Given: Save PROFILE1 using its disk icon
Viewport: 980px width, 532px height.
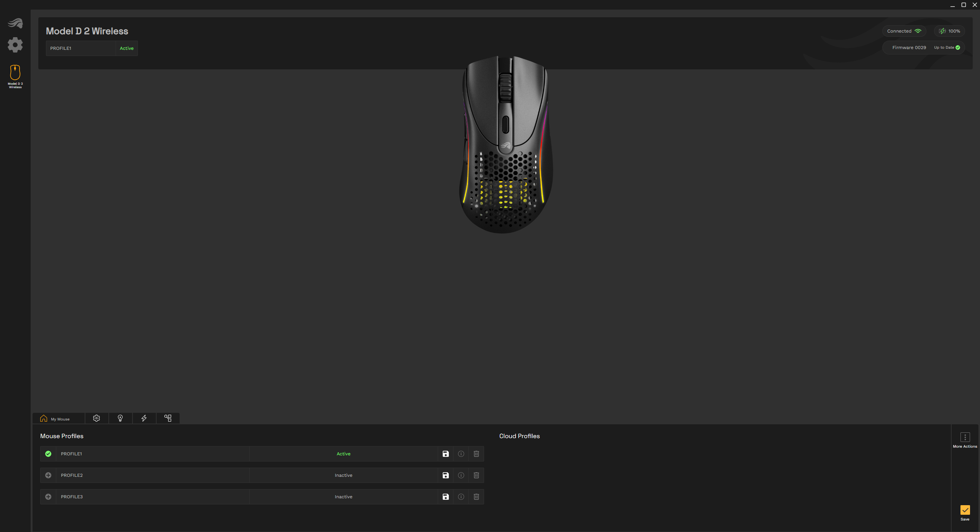Looking at the screenshot, I should tap(446, 454).
